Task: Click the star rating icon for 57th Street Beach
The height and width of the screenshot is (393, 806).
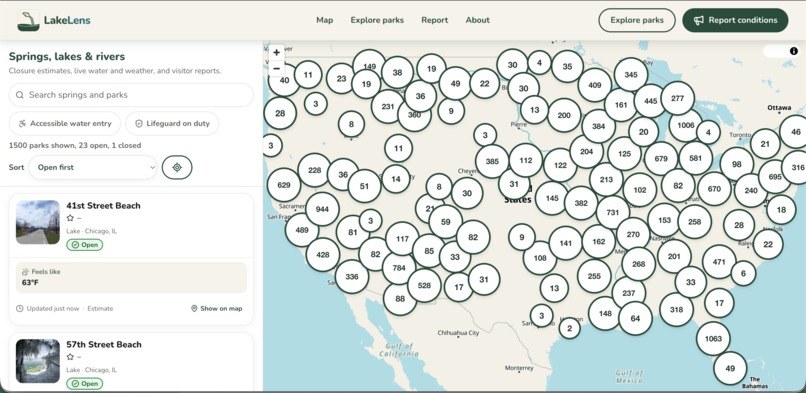Action: 70,357
